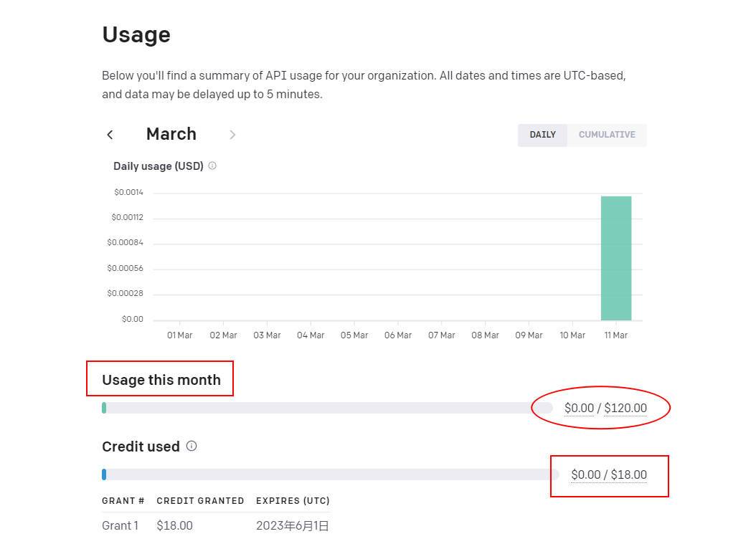Click the $0.00 amount in Credit used
This screenshot has width=756, height=544.
(585, 474)
